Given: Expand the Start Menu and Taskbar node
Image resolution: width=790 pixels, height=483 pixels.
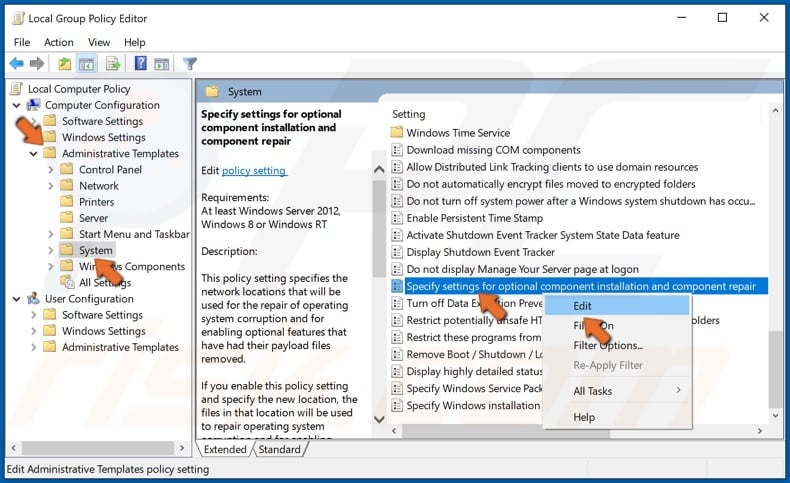Looking at the screenshot, I should 50,234.
